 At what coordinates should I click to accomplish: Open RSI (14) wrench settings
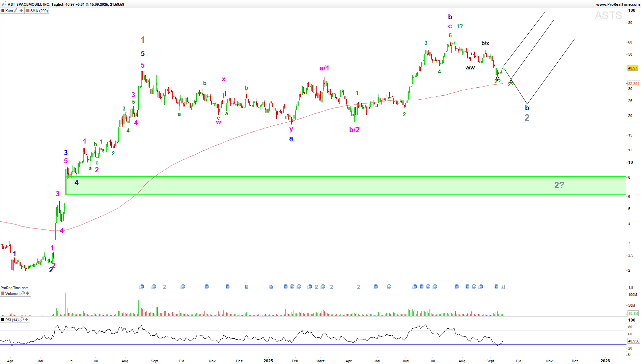(22, 320)
